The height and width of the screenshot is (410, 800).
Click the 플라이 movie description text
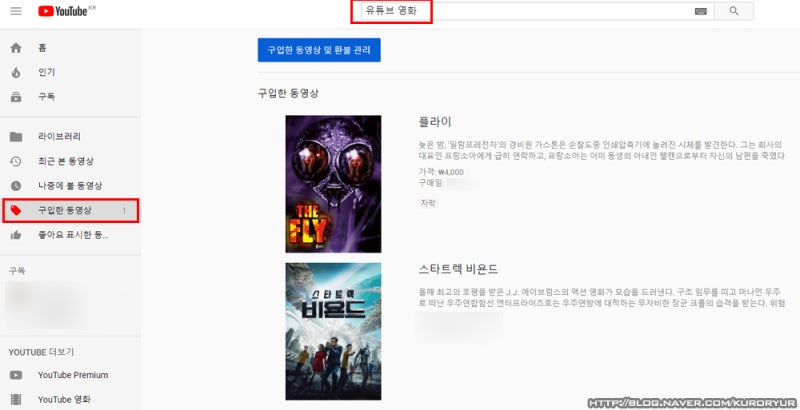[601, 150]
